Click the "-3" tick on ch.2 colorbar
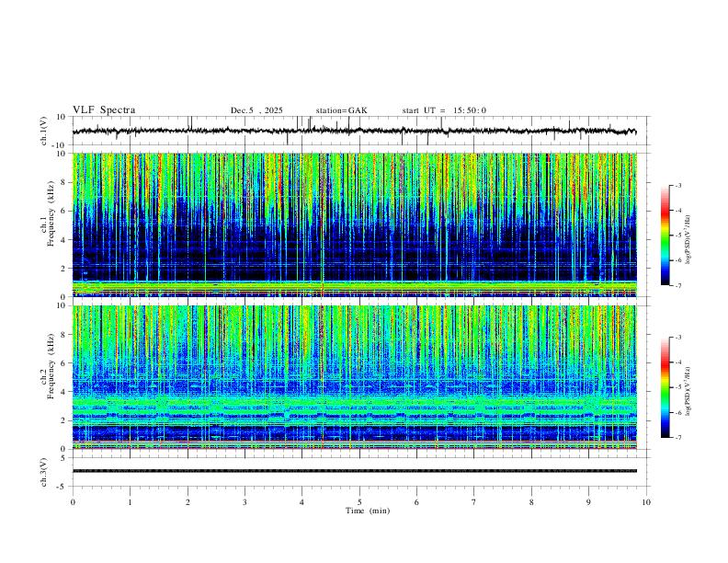Screen dimensions: 728x563 677,338
